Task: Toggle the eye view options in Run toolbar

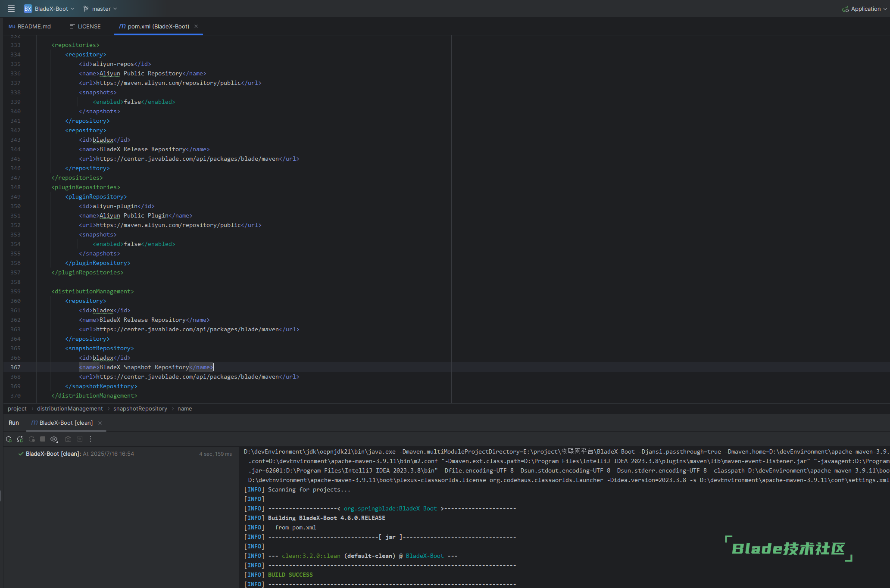Action: coord(54,439)
